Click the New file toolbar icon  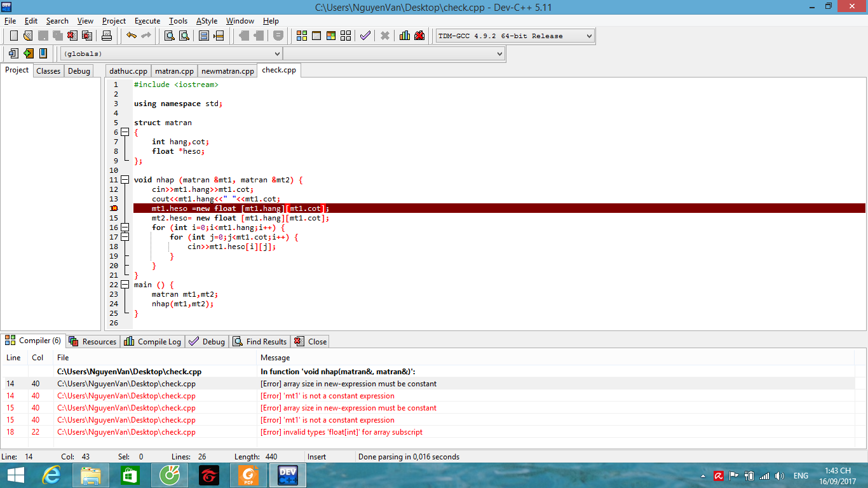(13, 36)
